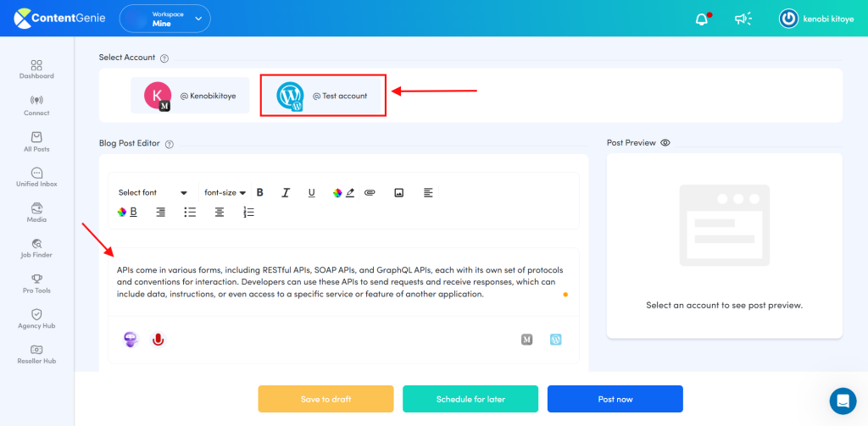Viewport: 868px width, 426px height.
Task: Click Post now
Action: tap(615, 399)
